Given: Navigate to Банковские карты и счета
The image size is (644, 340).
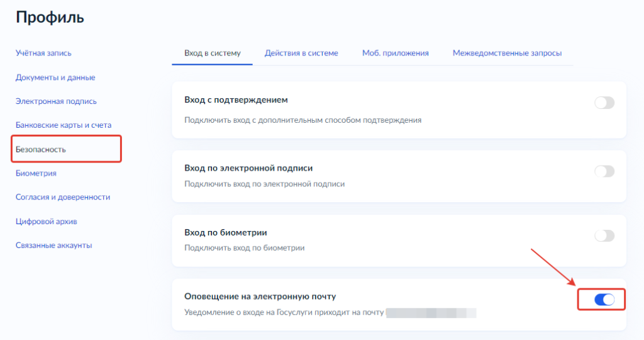Looking at the screenshot, I should click(x=63, y=125).
